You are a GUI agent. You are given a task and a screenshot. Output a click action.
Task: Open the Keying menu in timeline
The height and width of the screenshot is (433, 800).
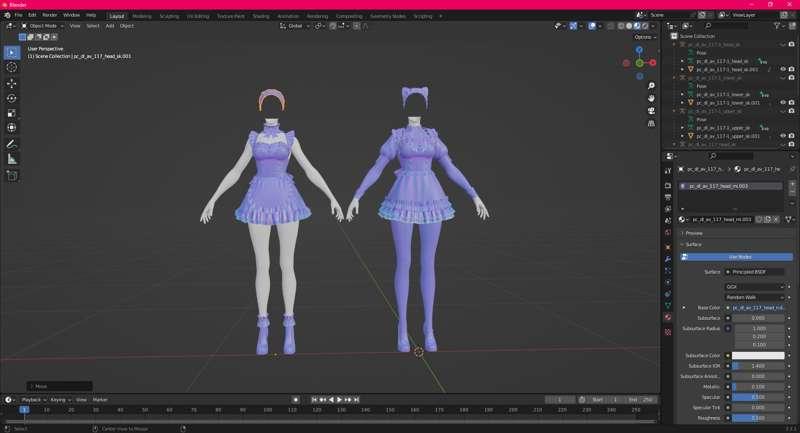click(59, 400)
